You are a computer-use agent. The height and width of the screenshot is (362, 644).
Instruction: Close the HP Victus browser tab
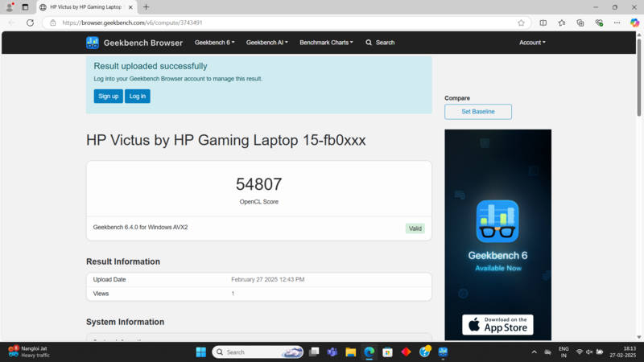point(130,7)
